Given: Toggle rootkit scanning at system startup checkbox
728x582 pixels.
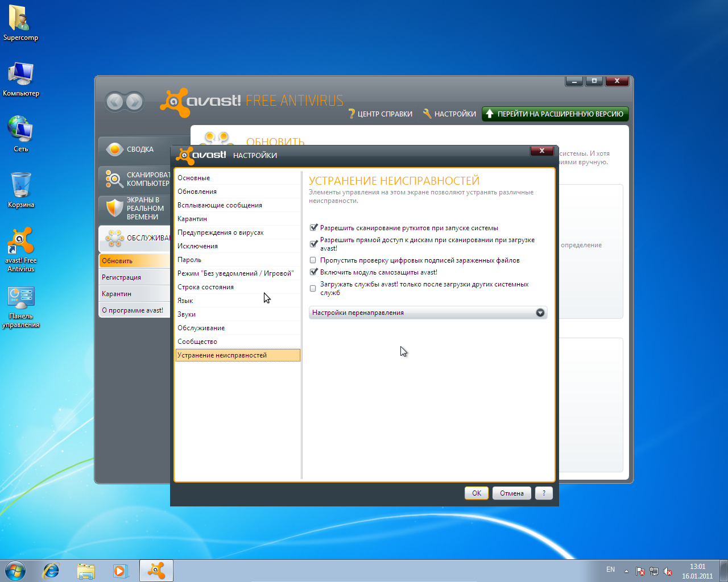Looking at the screenshot, I should pyautogui.click(x=313, y=227).
